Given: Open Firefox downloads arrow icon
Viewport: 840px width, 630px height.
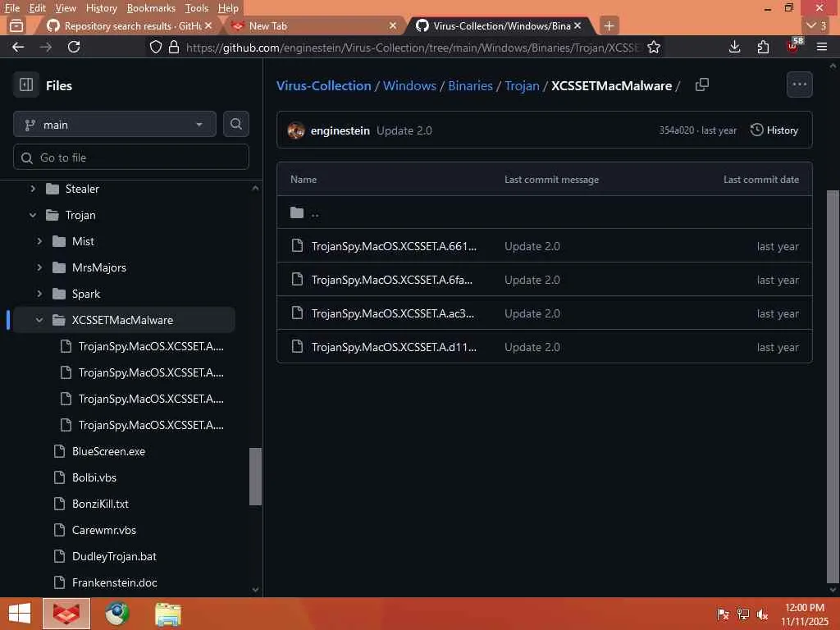Looking at the screenshot, I should pyautogui.click(x=735, y=47).
